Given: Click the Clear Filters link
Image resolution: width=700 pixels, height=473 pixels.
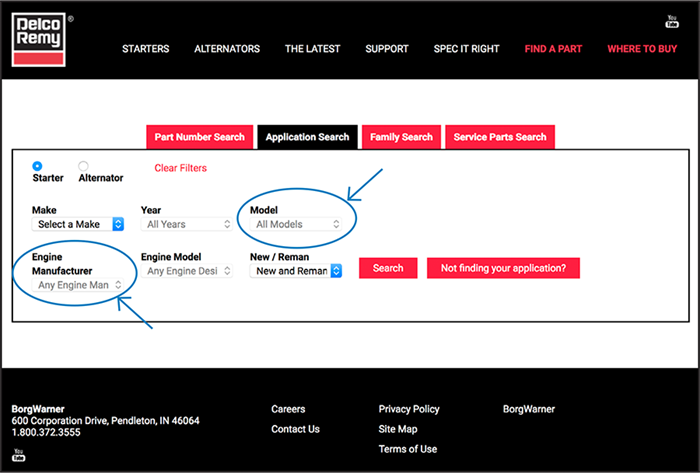Looking at the screenshot, I should [181, 168].
